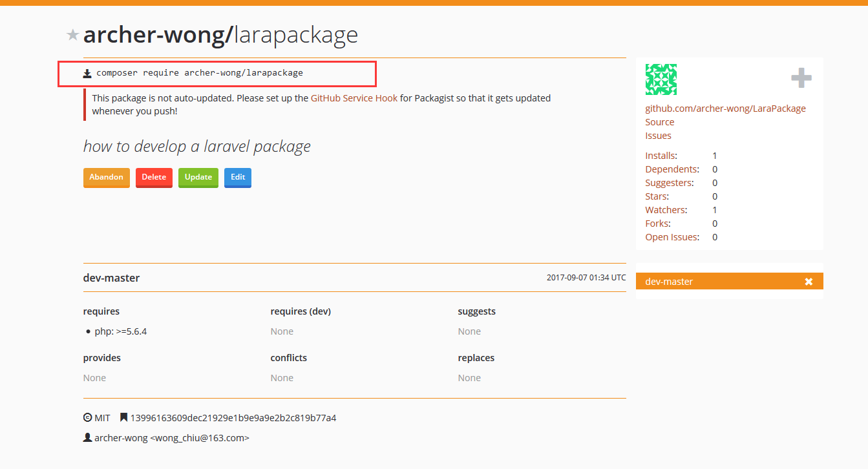Click the author archer-wong email text
This screenshot has width=868, height=469.
coord(172,438)
